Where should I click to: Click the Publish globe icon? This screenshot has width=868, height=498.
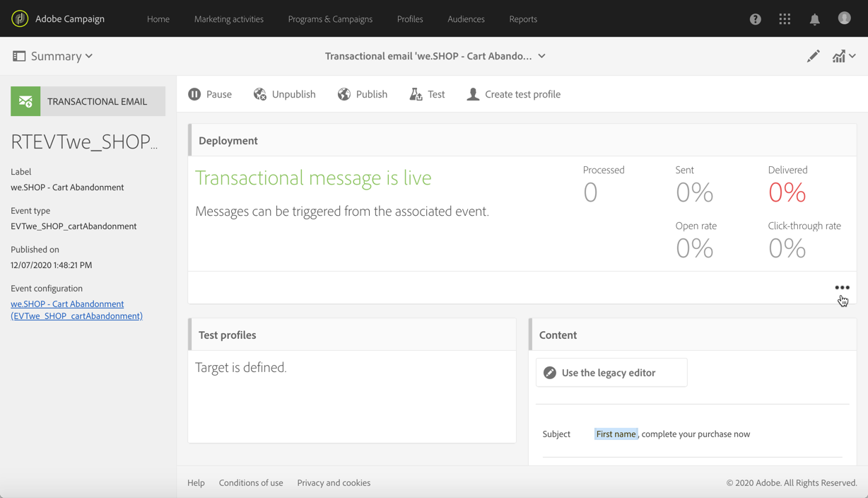click(x=344, y=94)
